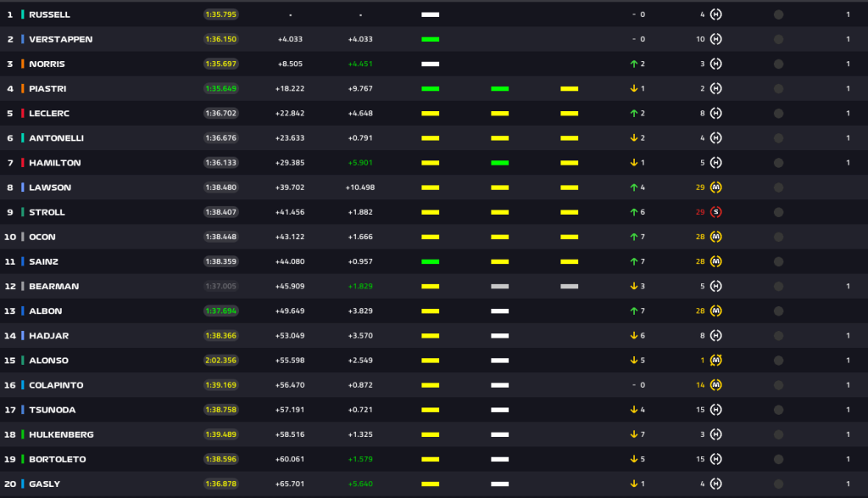The height and width of the screenshot is (498, 868).
Task: Click Gasly's +65.701 gap to leader
Action: (290, 484)
